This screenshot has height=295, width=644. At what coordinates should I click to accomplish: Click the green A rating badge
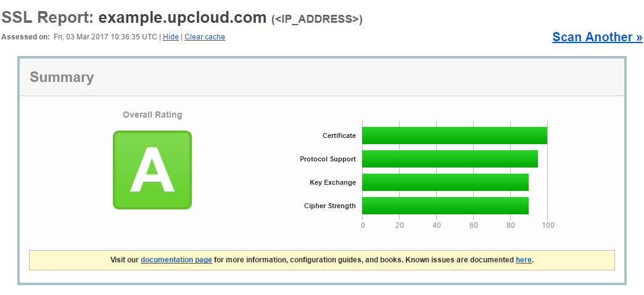pyautogui.click(x=152, y=170)
